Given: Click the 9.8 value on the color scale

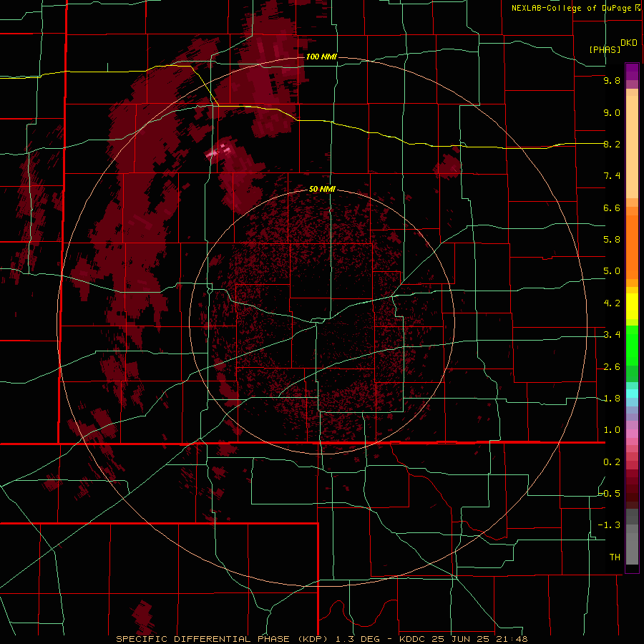Looking at the screenshot, I should [x=612, y=80].
